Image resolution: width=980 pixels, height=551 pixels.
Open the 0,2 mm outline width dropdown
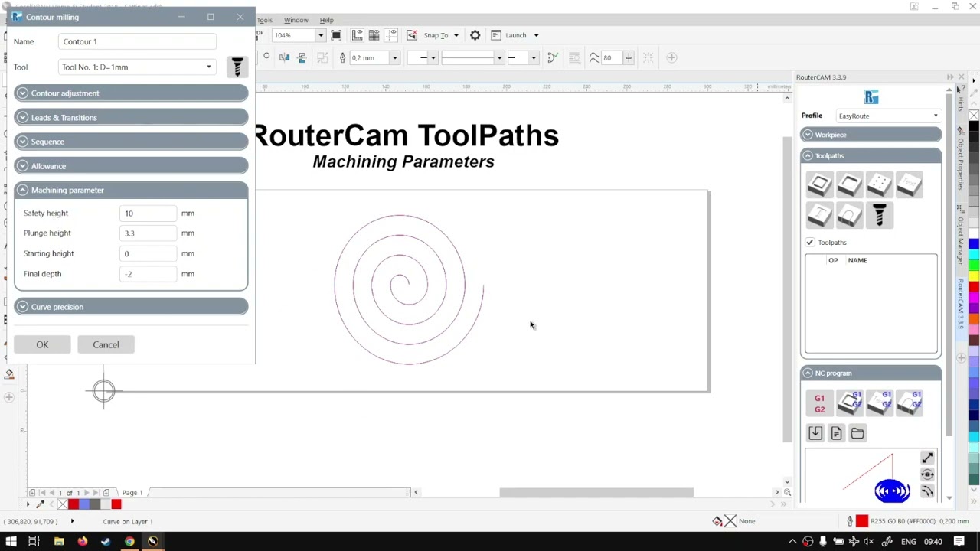point(394,58)
